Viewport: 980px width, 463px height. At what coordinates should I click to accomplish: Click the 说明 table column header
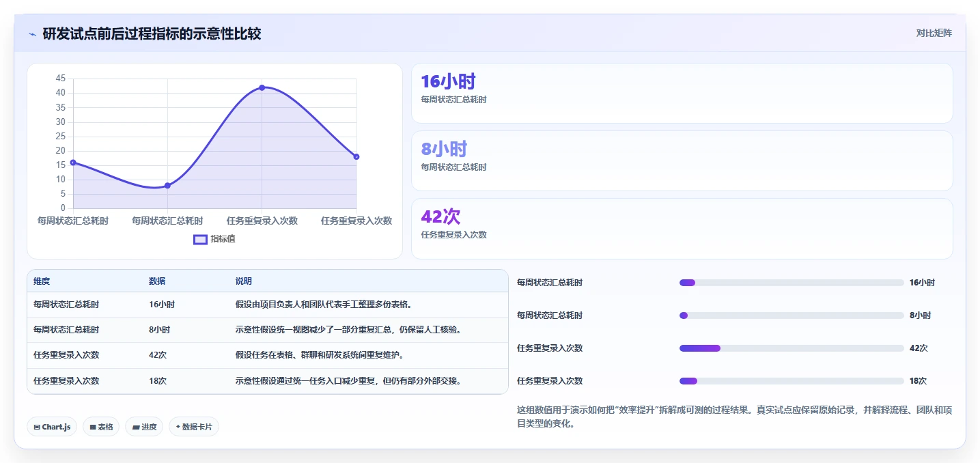pos(244,281)
